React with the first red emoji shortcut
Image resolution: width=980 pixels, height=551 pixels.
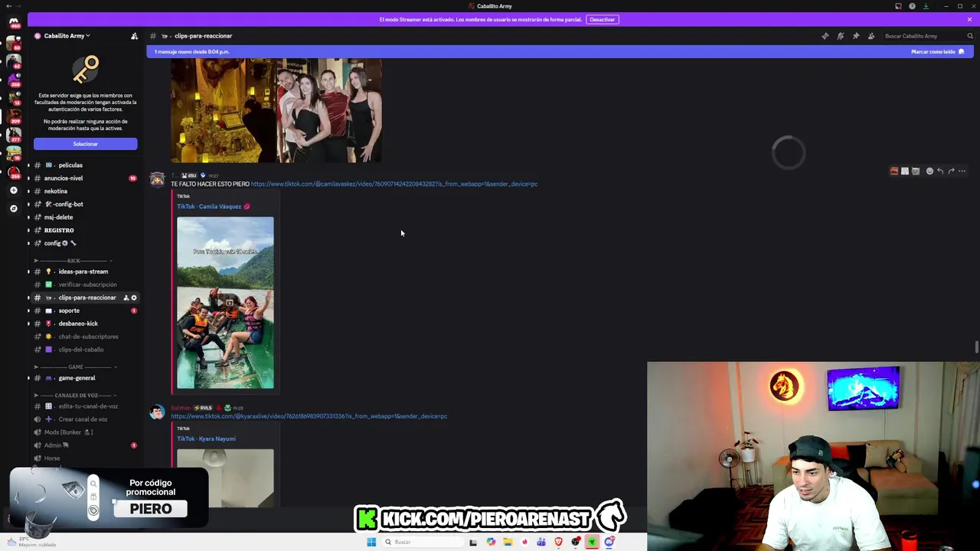[893, 171]
